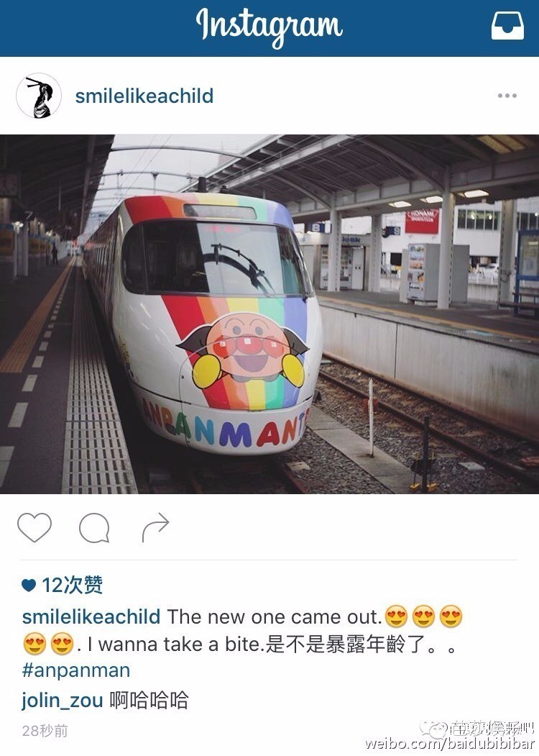Tap the heart icon to like the post

point(34,527)
